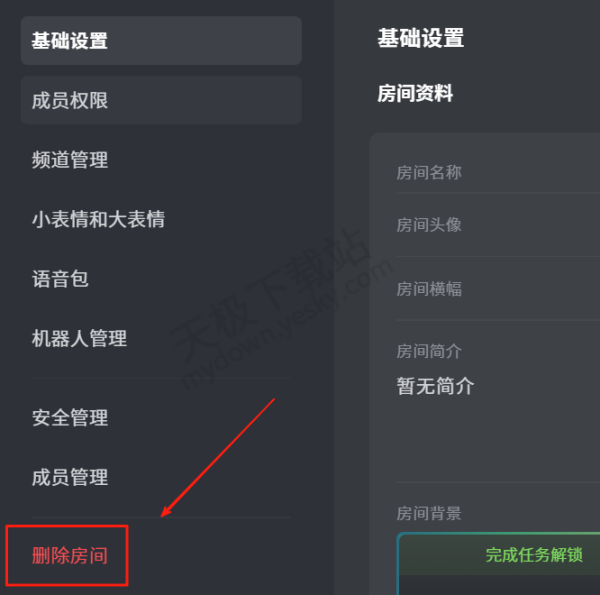This screenshot has width=600, height=595.
Task: Click the 房间简介 label
Action: coord(429,351)
